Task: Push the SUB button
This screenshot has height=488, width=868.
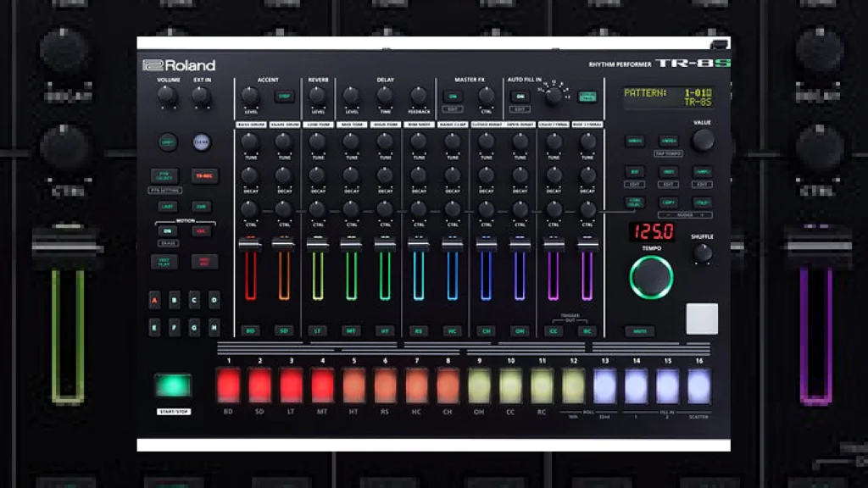Action: coord(201,207)
